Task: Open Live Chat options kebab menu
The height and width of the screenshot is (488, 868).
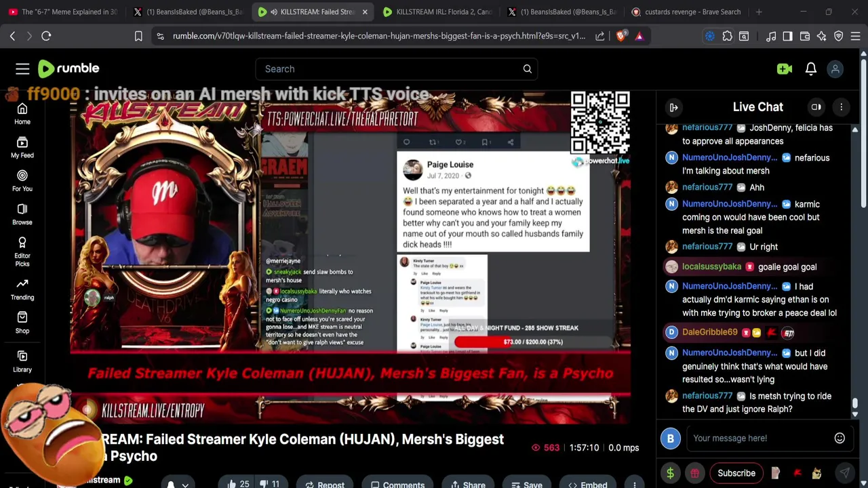Action: pyautogui.click(x=842, y=107)
